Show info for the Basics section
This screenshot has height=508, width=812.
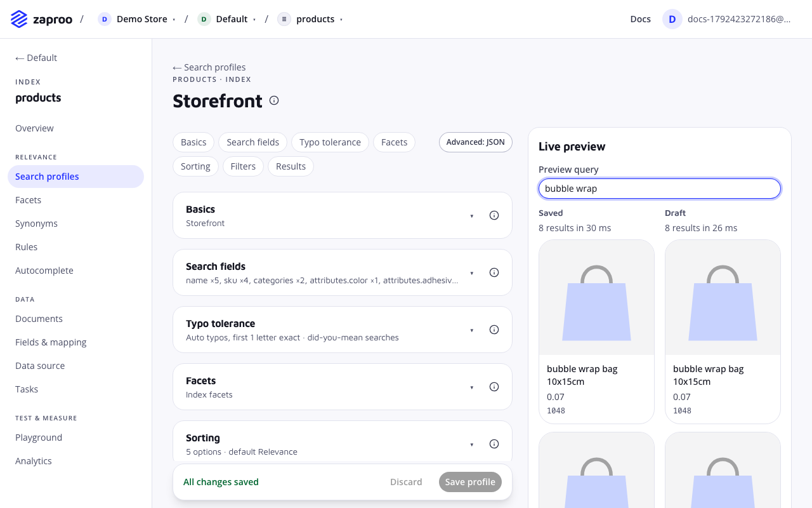494,215
